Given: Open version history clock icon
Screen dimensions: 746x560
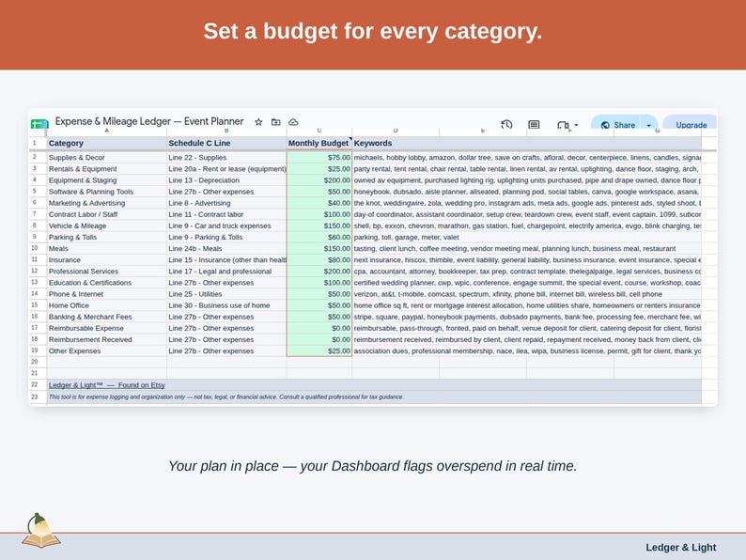Looking at the screenshot, I should point(506,124).
